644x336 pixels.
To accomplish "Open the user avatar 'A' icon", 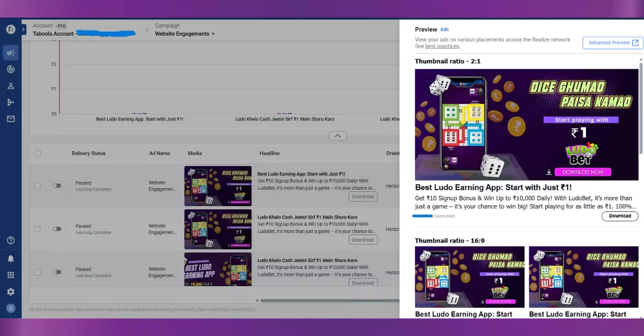I will [x=11, y=308].
